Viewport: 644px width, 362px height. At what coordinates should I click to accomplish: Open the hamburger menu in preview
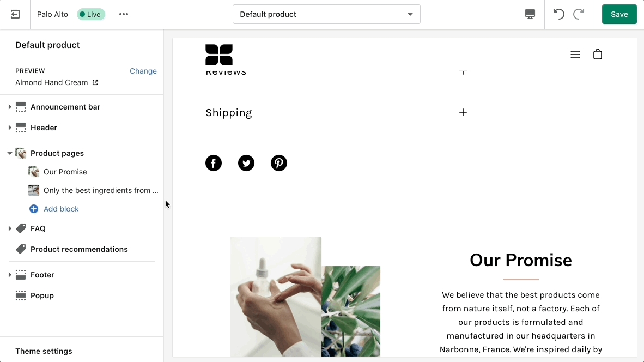575,55
